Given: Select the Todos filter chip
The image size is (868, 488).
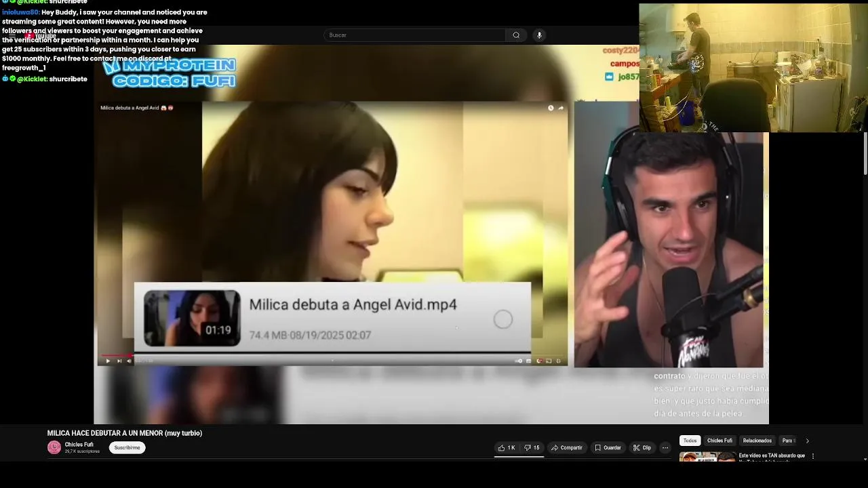Looking at the screenshot, I should coord(690,441).
